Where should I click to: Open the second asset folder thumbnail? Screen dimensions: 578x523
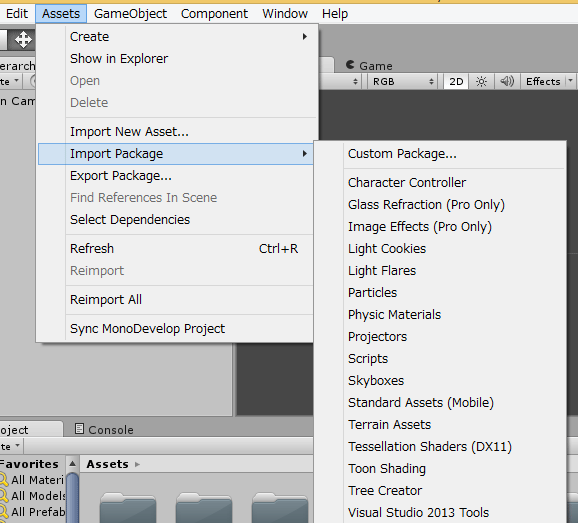point(204,508)
